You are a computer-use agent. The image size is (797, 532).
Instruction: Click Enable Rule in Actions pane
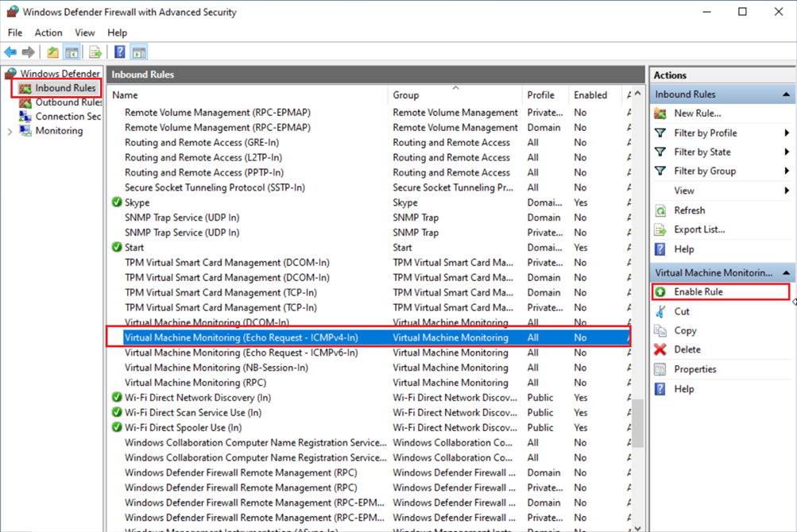(x=698, y=291)
